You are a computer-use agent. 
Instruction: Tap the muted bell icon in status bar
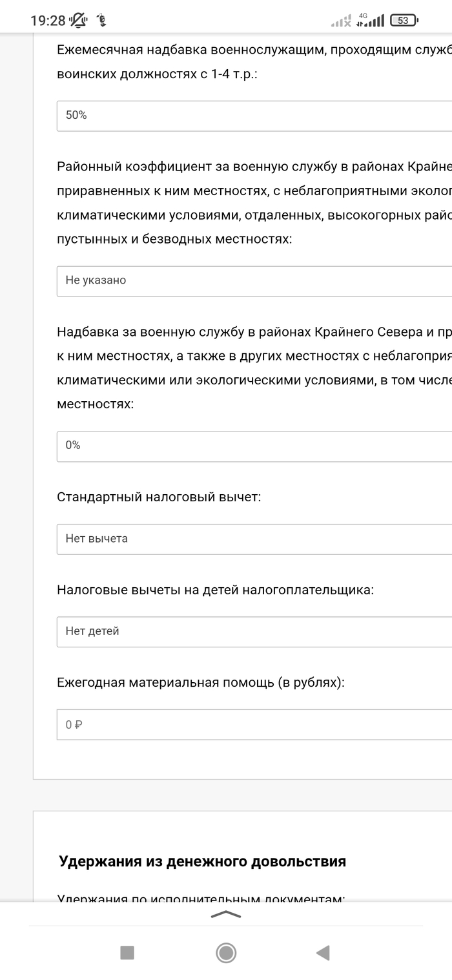click(79, 20)
